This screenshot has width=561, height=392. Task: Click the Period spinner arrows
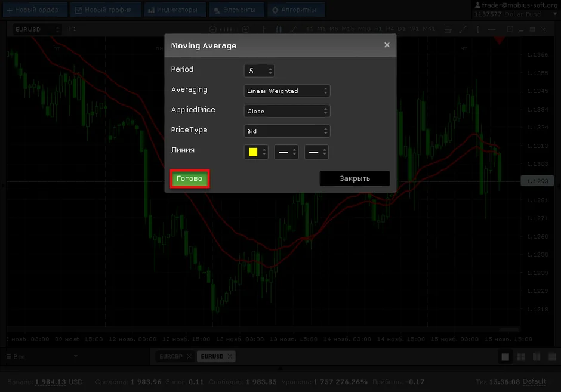point(270,71)
